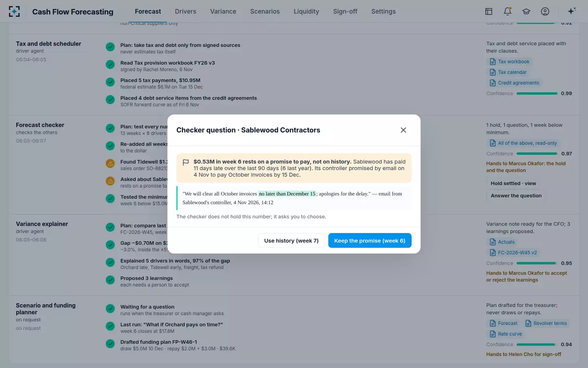Open the Revolver terms document link
This screenshot has height=368, width=588.
[x=546, y=323]
